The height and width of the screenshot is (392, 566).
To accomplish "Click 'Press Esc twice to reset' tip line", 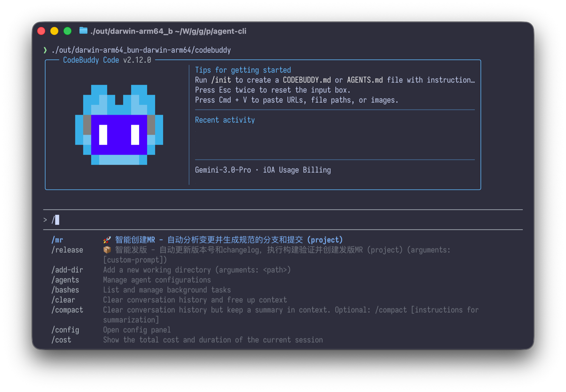I will pyautogui.click(x=273, y=90).
